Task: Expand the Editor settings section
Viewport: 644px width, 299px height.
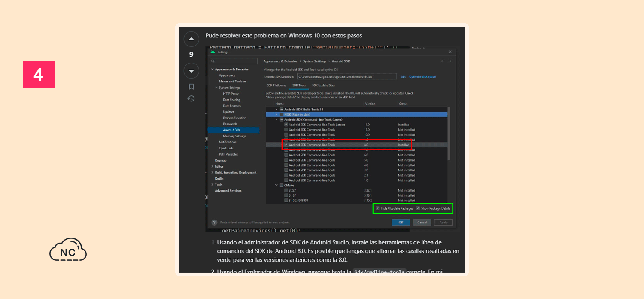Action: 212,166
